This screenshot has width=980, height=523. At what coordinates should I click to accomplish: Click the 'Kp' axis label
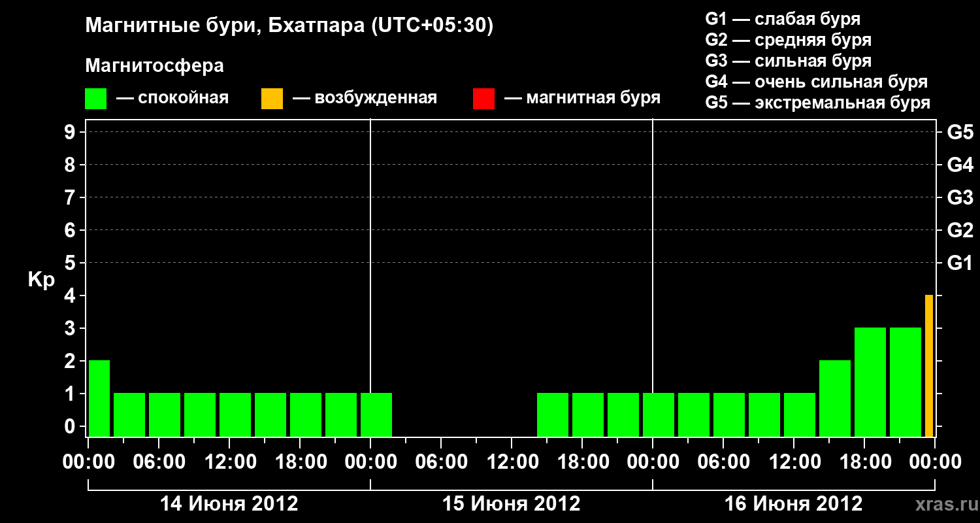click(x=41, y=280)
